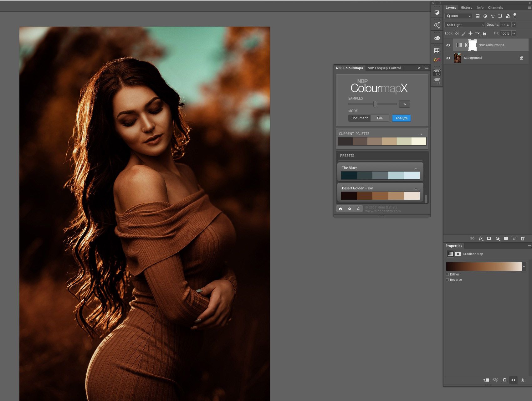Click the NBP CX panel icon
This screenshot has width=532, height=401.
[x=437, y=72]
